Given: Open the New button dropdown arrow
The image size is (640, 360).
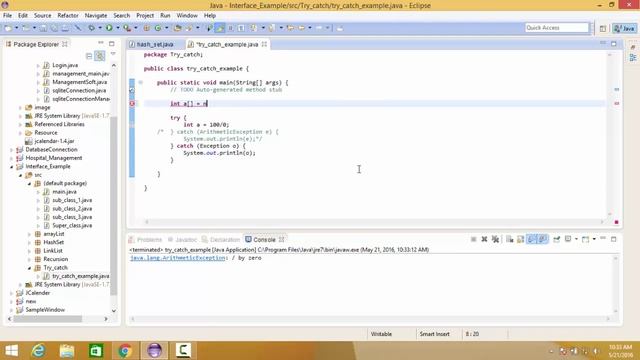Looking at the screenshot, I should 17,28.
